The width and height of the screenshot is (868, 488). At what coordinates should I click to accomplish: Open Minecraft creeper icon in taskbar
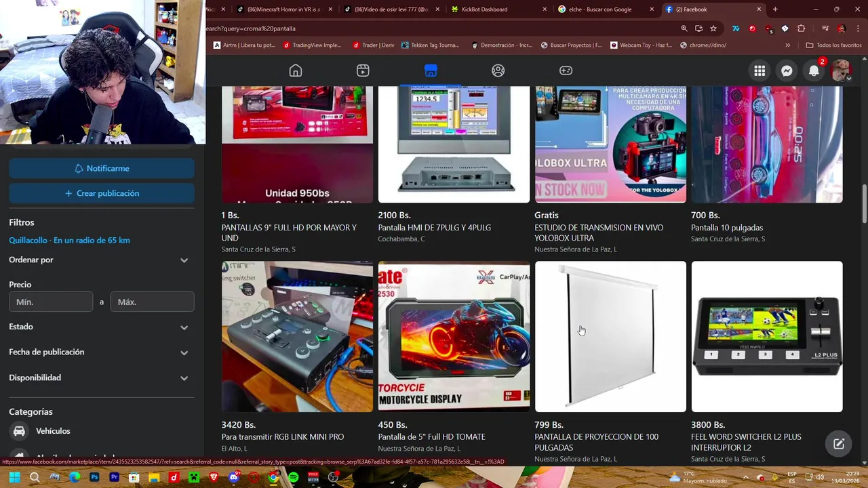[x=194, y=477]
